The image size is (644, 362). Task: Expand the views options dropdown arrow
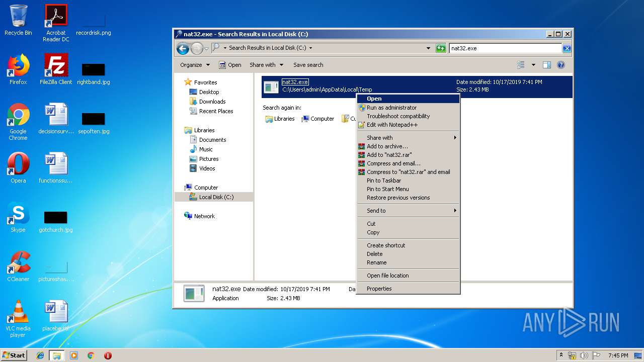click(x=533, y=65)
